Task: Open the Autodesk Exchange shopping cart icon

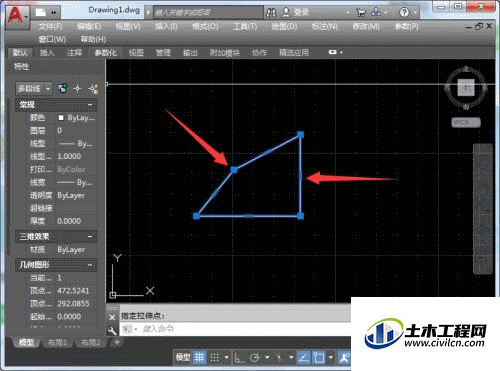Action: coord(360,13)
